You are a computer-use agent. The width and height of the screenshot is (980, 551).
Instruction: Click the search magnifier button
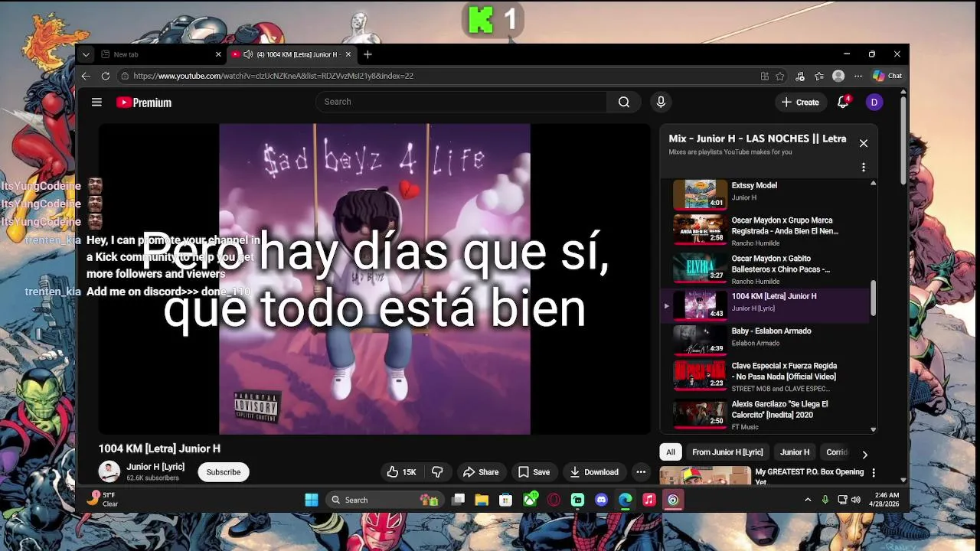click(624, 102)
